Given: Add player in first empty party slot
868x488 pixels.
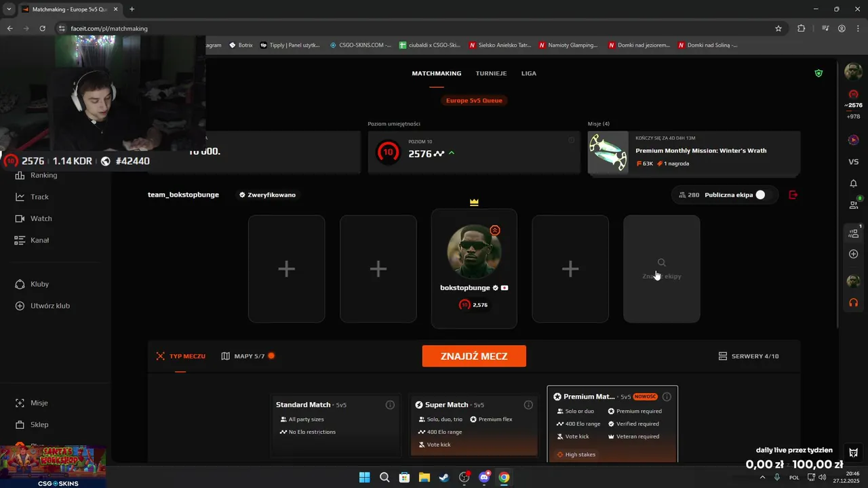Looking at the screenshot, I should point(287,269).
